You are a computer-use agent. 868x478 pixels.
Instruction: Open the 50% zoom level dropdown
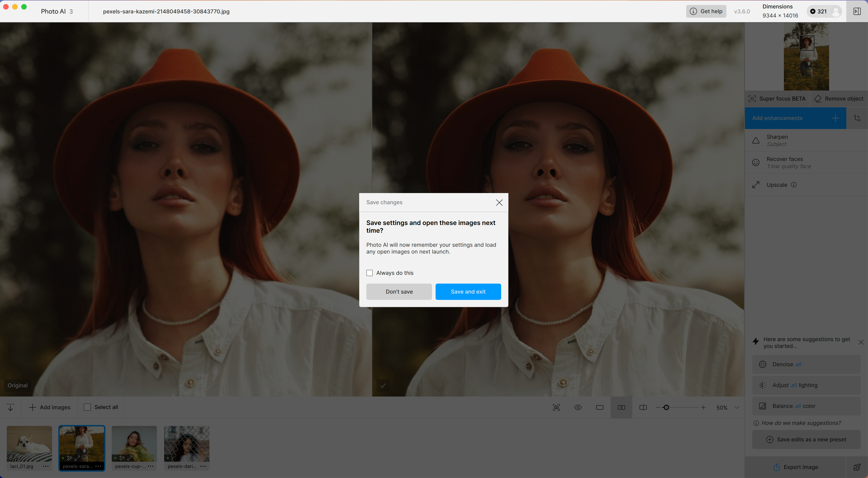click(737, 407)
